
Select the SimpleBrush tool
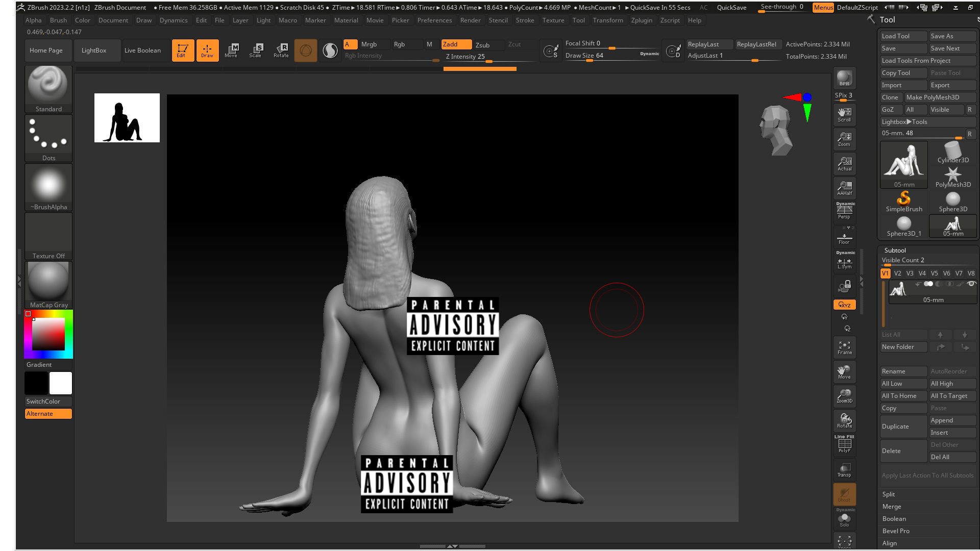click(x=903, y=202)
